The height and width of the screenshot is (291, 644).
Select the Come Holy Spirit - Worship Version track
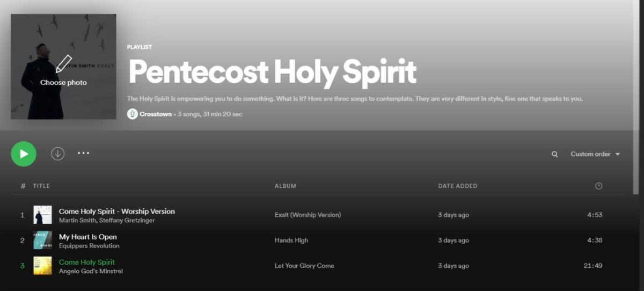click(x=116, y=211)
